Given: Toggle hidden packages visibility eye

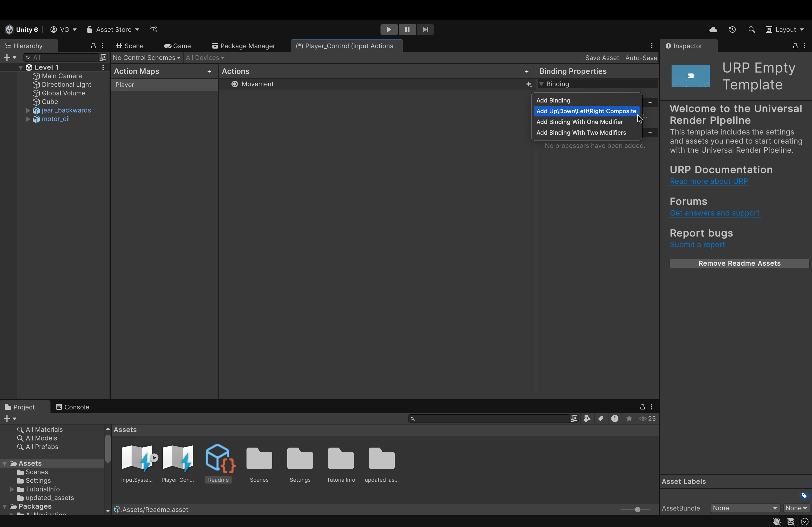Looking at the screenshot, I should (x=647, y=419).
